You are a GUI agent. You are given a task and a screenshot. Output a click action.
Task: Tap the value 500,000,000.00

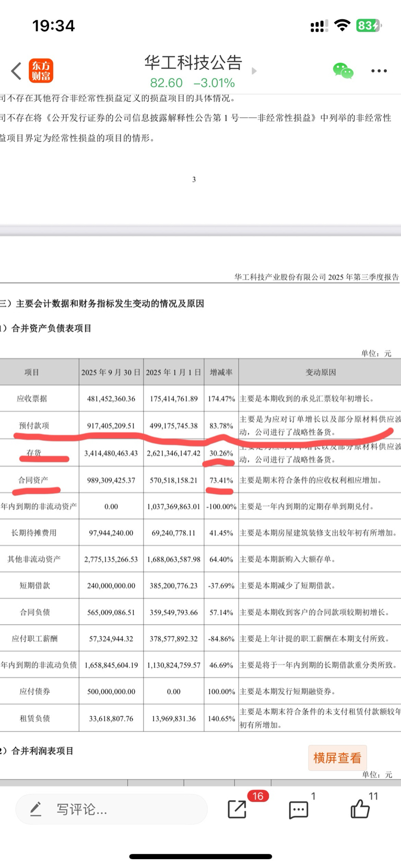click(111, 692)
